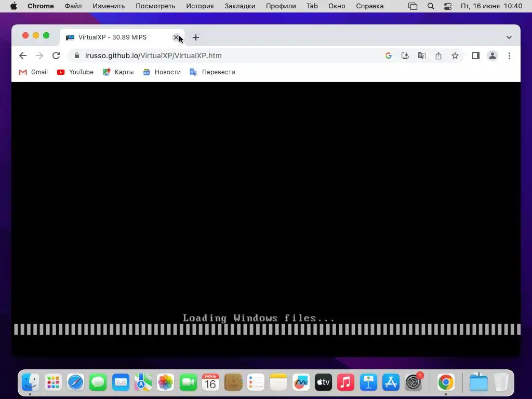Open the Tab menu in menu bar
The height and width of the screenshot is (399, 532).
(312, 6)
